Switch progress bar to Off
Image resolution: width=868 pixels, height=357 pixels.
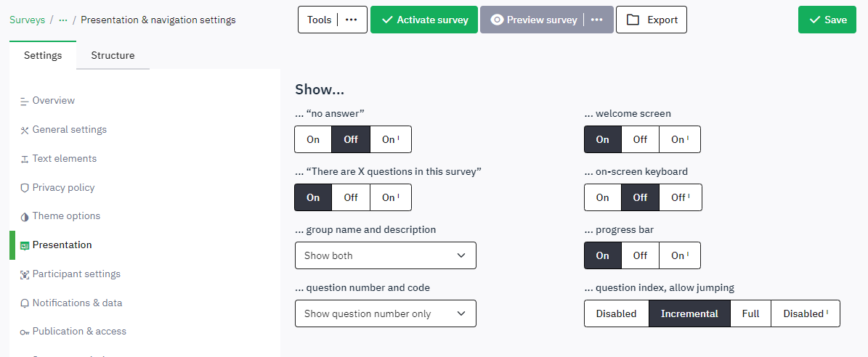click(640, 255)
